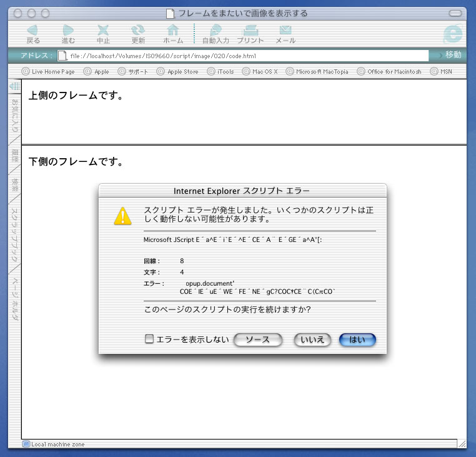476x457 pixels.
Task: Click the Print (プリント) icon
Action: tap(250, 31)
